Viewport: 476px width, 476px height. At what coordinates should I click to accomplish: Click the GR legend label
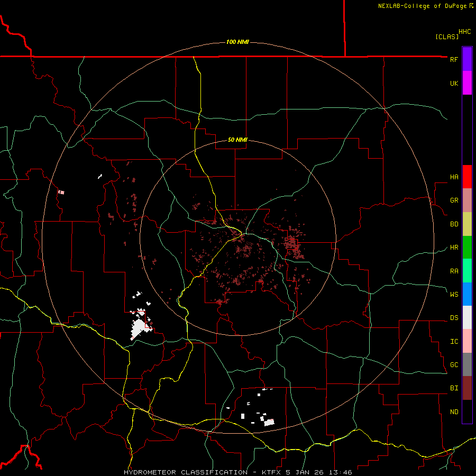454,200
